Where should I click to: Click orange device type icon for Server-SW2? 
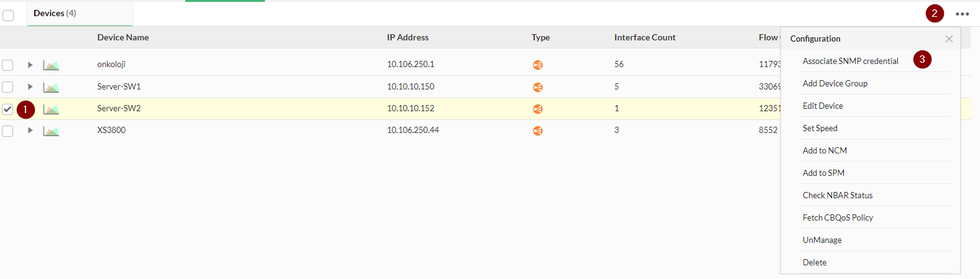pos(538,109)
